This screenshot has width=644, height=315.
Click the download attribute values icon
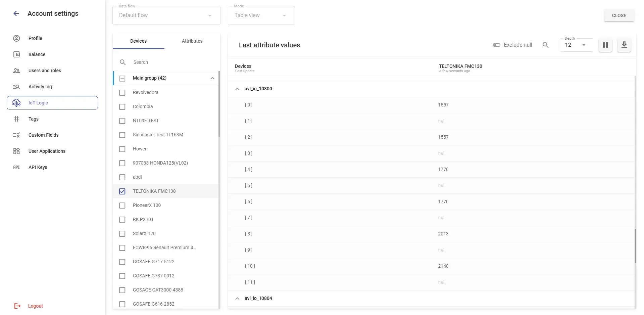pos(624,45)
